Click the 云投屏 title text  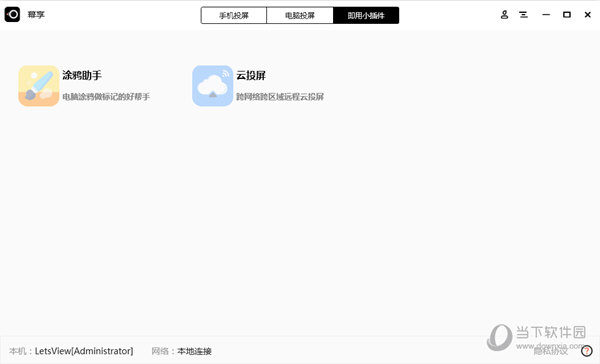(x=251, y=75)
